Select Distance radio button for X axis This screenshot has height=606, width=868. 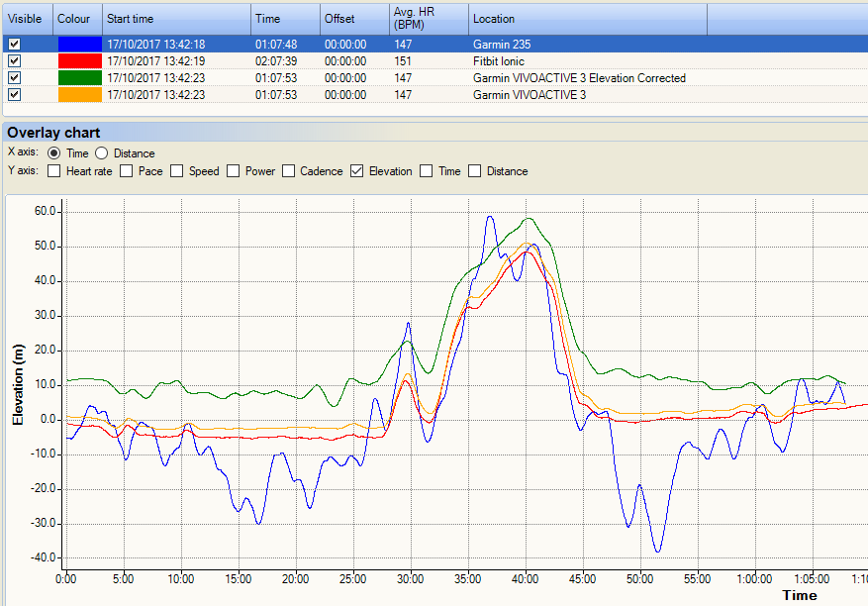click(102, 153)
